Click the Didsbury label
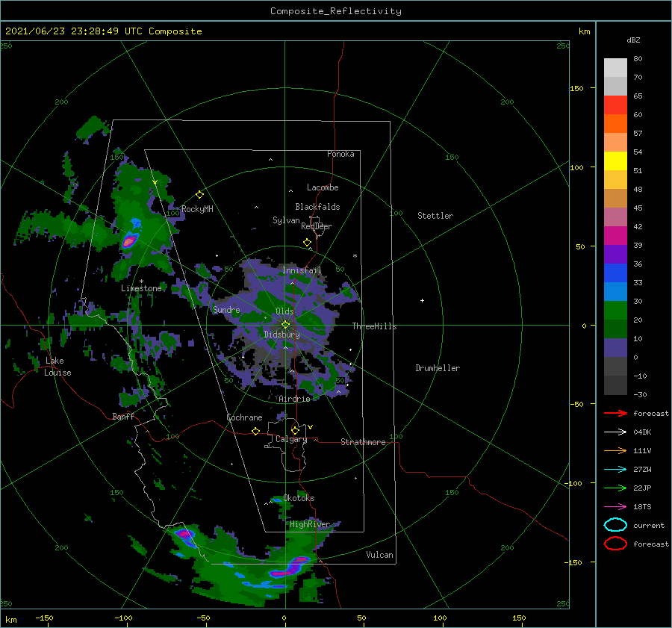 pos(281,335)
